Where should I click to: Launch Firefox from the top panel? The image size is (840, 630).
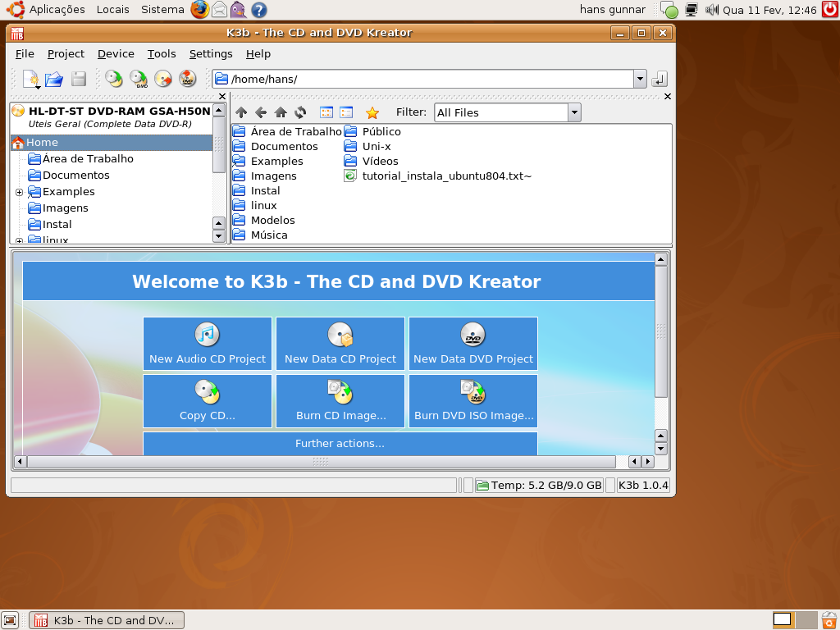coord(200,9)
